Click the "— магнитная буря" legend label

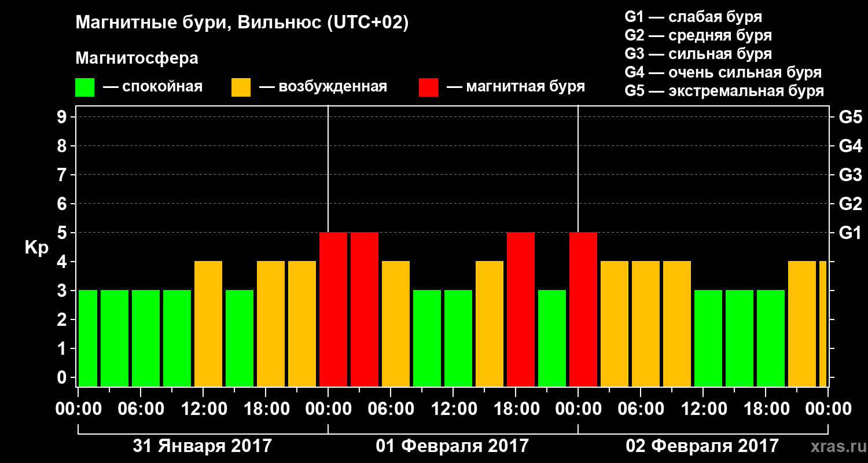tap(516, 87)
